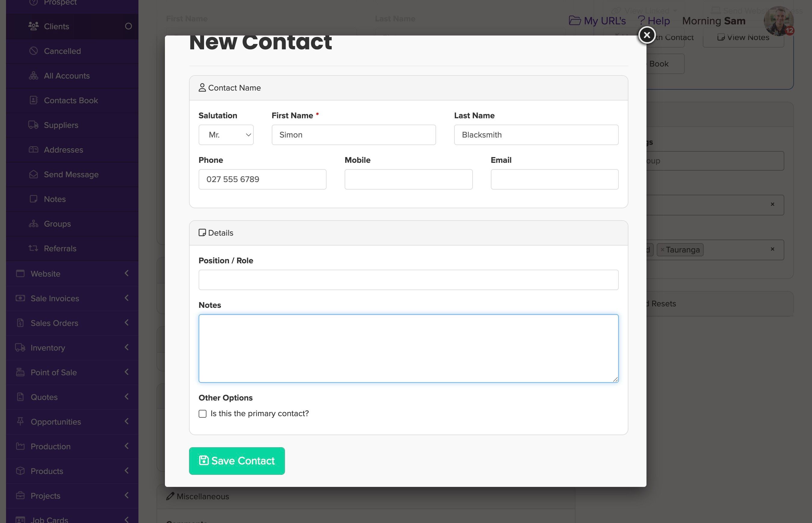This screenshot has height=523, width=812.
Task: Click the Suppliers truck icon
Action: pyautogui.click(x=33, y=125)
